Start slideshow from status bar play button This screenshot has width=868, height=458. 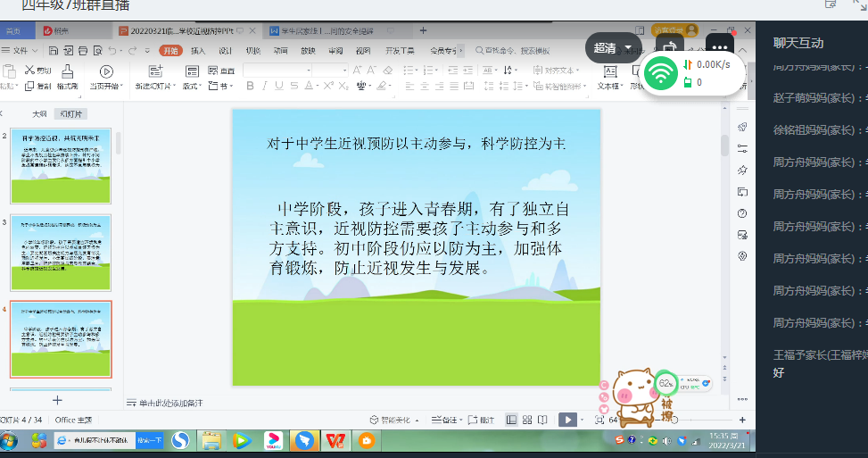(x=566, y=419)
